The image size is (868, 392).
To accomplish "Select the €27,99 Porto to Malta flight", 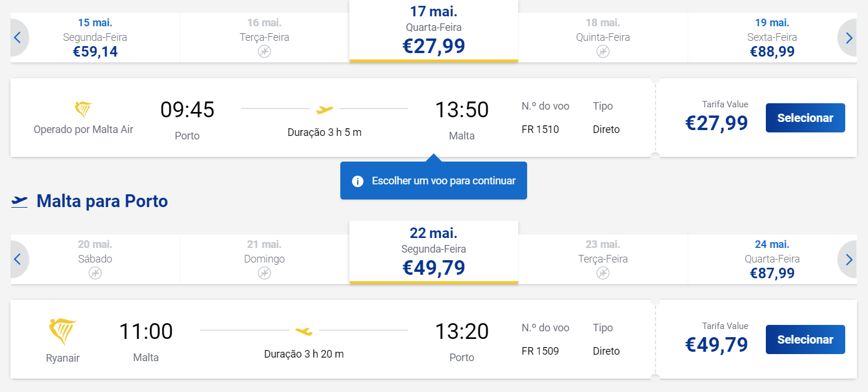I will [805, 118].
